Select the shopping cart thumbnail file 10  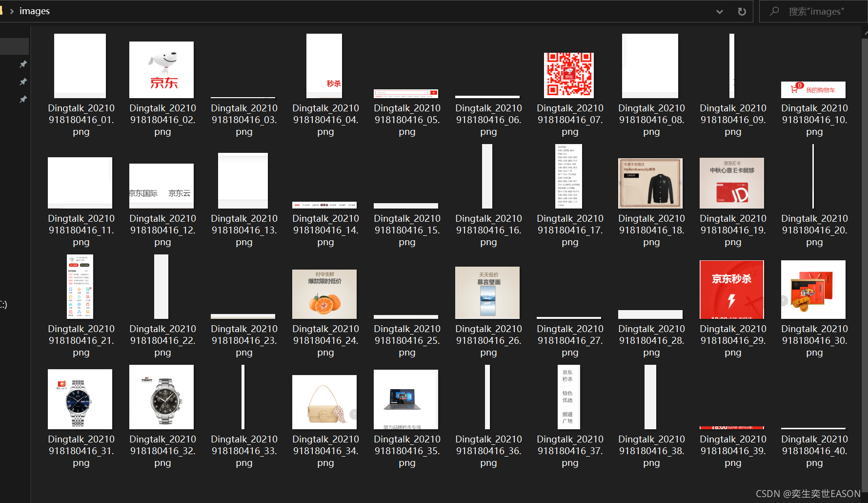pos(813,90)
